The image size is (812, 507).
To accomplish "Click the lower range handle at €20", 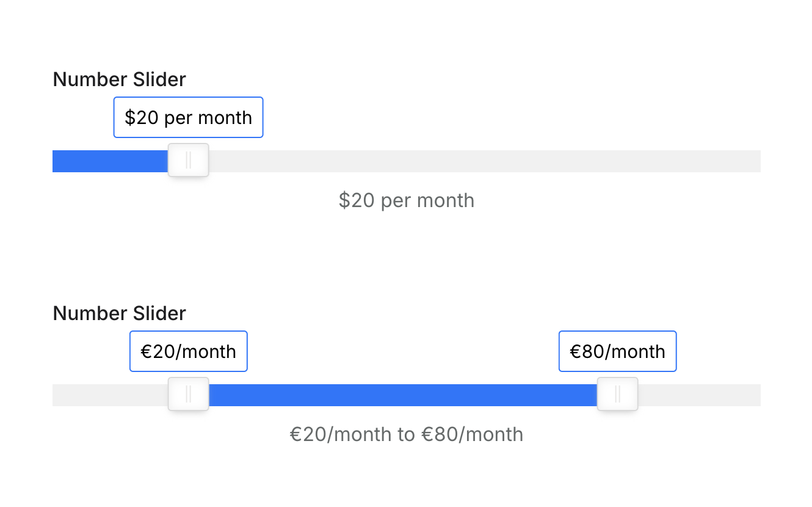I will pyautogui.click(x=189, y=395).
